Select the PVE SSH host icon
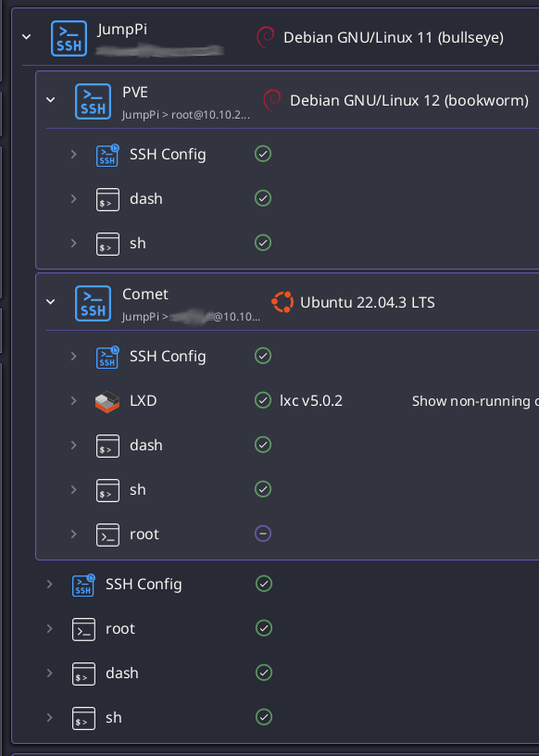The width and height of the screenshot is (539, 756). [93, 101]
